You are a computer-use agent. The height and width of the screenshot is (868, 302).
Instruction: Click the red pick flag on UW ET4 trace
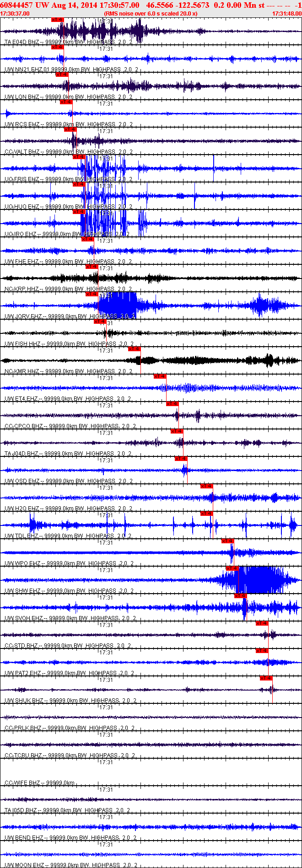click(160, 376)
